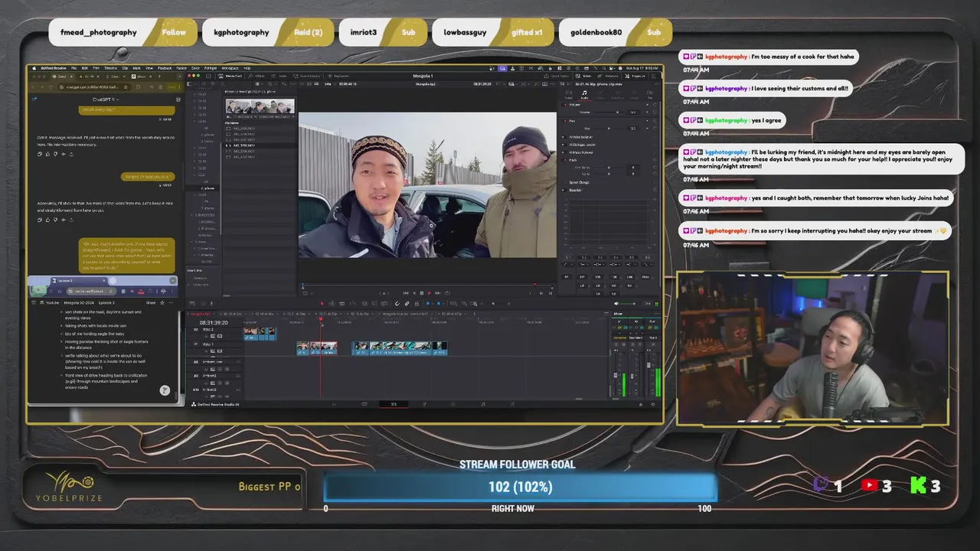The height and width of the screenshot is (551, 980).
Task: Click the stop button in viewer transport
Action: [x=422, y=292]
